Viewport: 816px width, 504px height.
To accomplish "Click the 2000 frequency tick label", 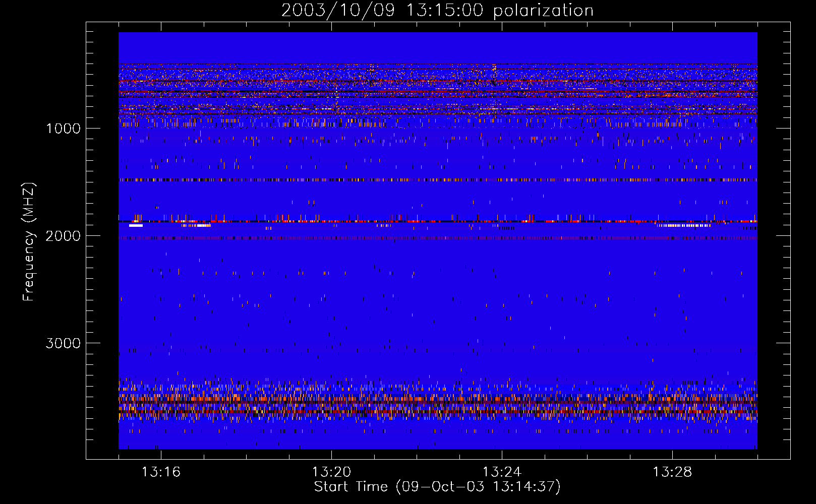I will click(x=63, y=236).
